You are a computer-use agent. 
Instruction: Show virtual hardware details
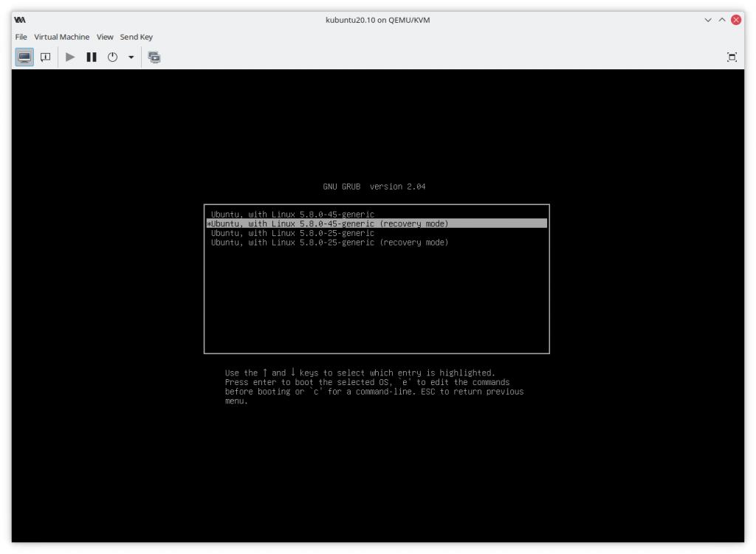(46, 58)
